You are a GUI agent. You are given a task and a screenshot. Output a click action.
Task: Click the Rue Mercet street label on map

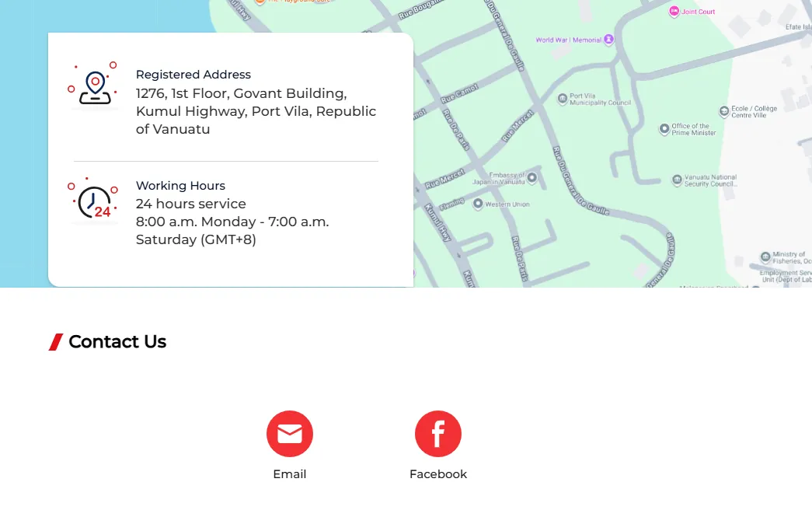point(444,179)
